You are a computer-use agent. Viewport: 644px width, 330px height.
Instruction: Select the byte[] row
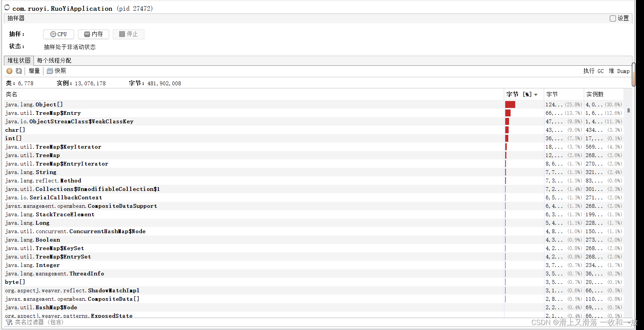[314, 282]
